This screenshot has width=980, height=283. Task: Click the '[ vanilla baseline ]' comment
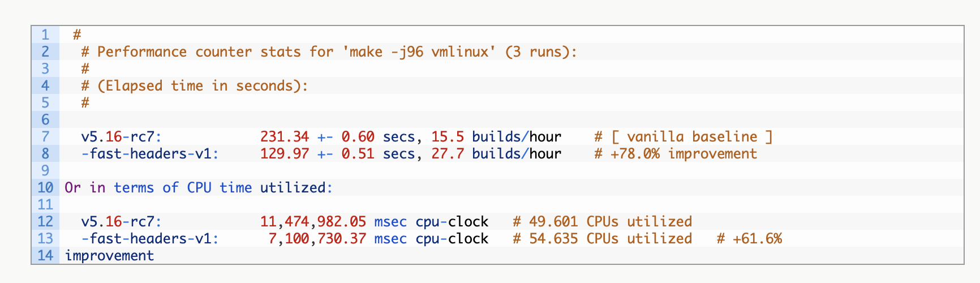tap(691, 136)
